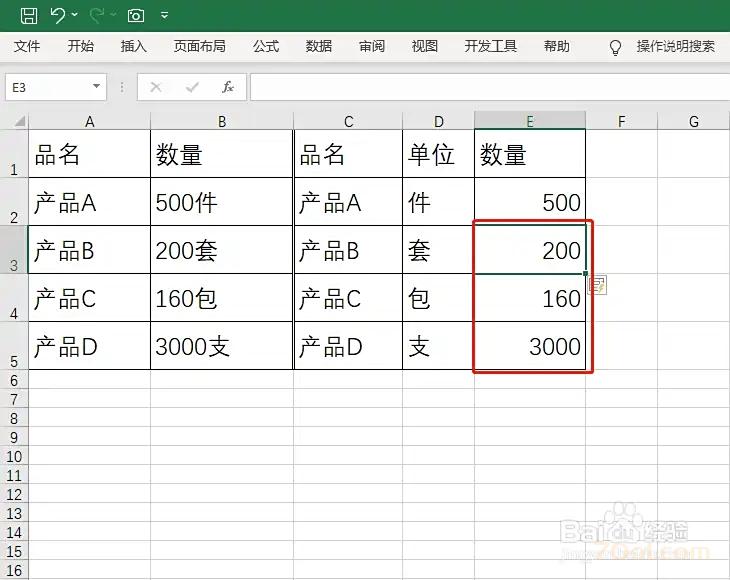Image resolution: width=730 pixels, height=580 pixels.
Task: Click the Flash Fill options smart tag icon
Action: pyautogui.click(x=598, y=285)
